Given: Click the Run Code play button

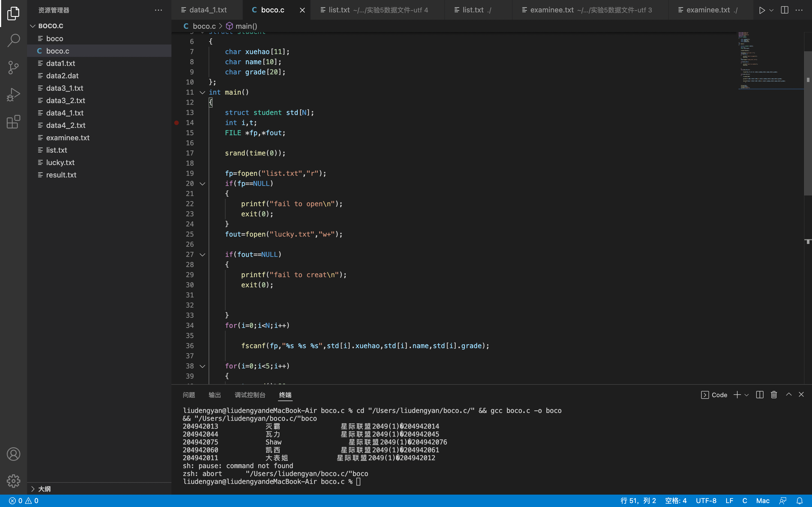Looking at the screenshot, I should coord(762,10).
